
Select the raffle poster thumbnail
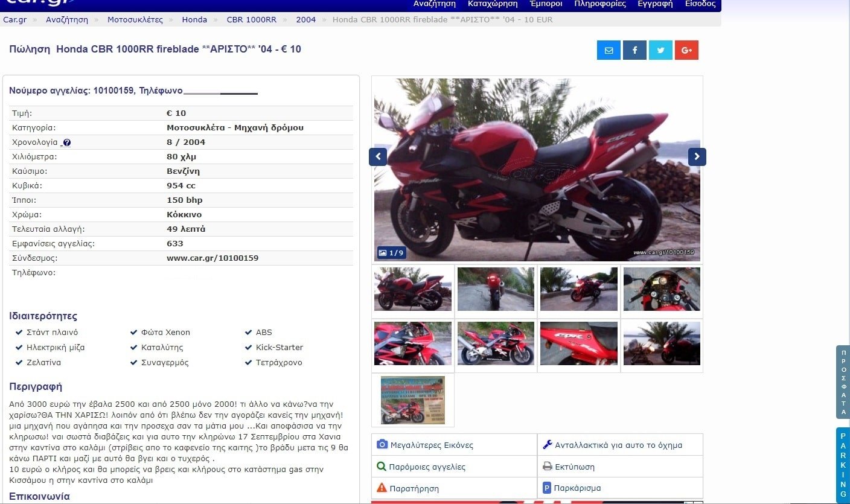pos(413,400)
